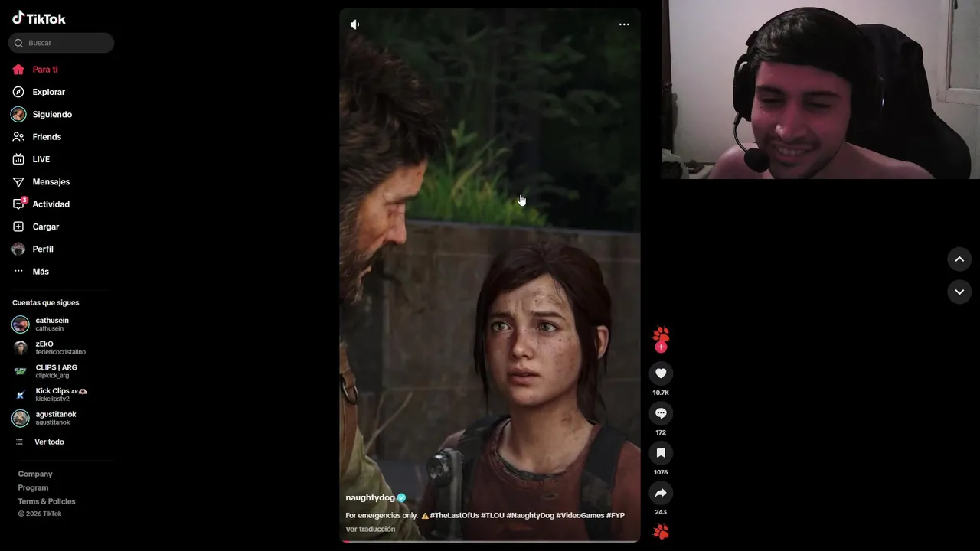The image size is (980, 551).
Task: Click the #VideoGames hashtag
Action: pos(580,515)
